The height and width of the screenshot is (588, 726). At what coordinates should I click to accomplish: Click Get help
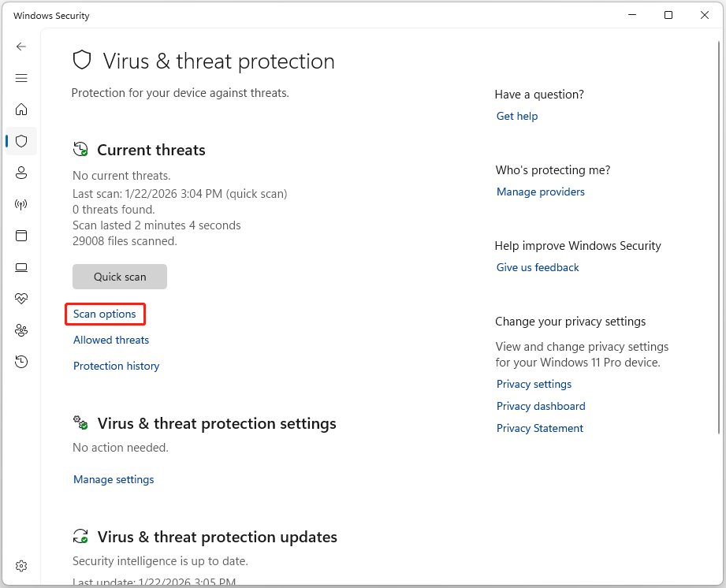point(516,116)
